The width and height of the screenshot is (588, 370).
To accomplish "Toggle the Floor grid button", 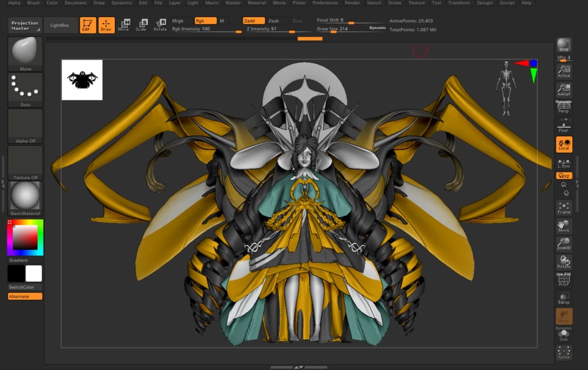I will [x=564, y=126].
